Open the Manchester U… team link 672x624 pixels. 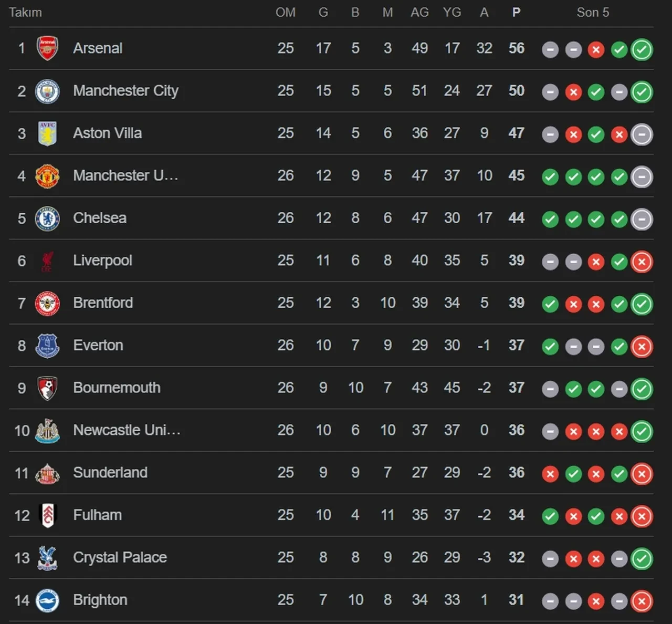(125, 175)
